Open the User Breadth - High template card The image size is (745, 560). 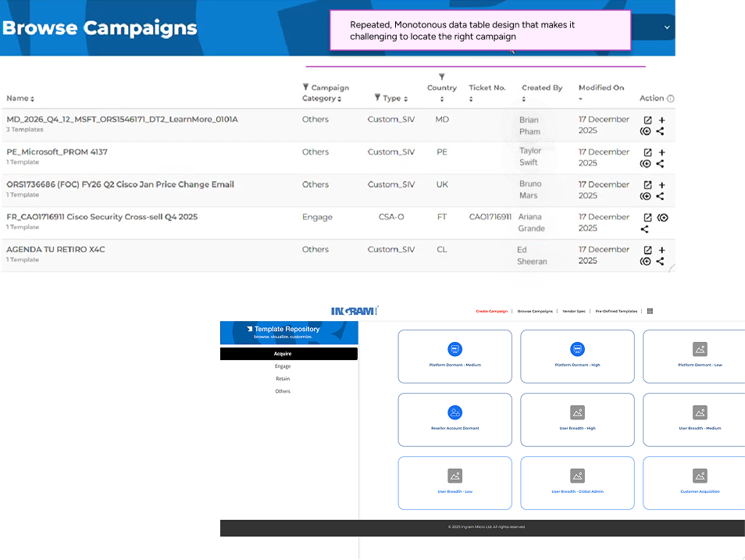(x=577, y=419)
